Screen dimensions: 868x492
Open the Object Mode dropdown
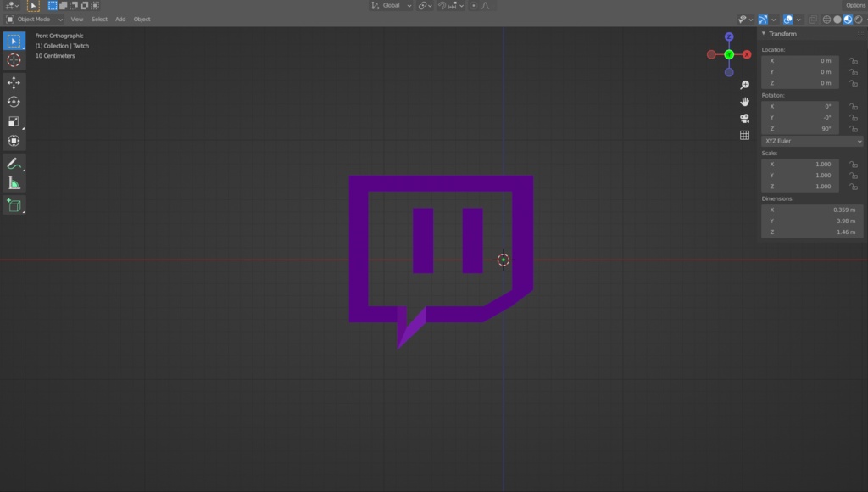[x=34, y=19]
